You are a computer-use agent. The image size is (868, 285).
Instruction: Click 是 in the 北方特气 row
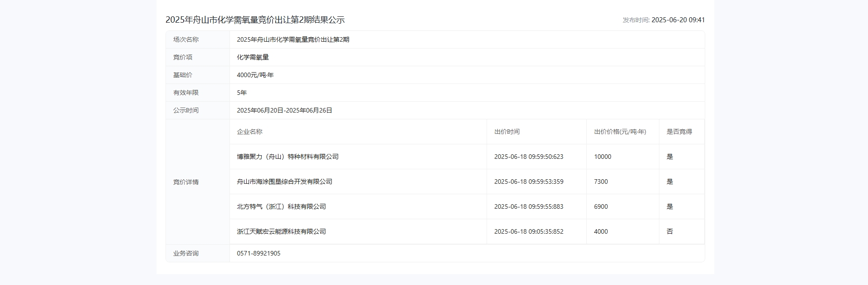(x=670, y=206)
